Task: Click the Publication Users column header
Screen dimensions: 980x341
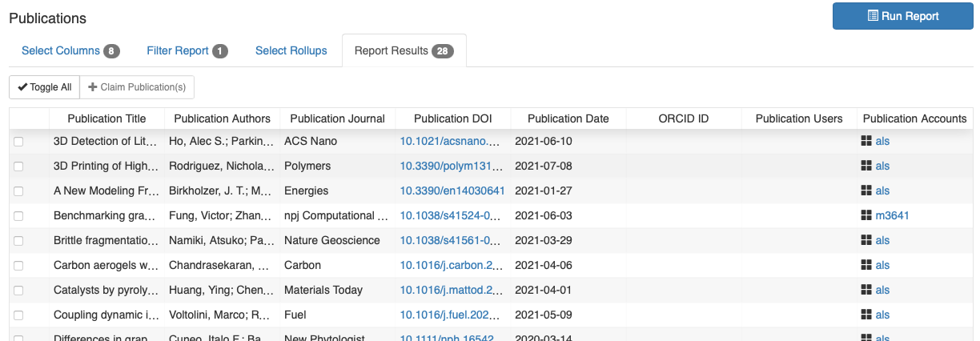Action: (x=799, y=118)
